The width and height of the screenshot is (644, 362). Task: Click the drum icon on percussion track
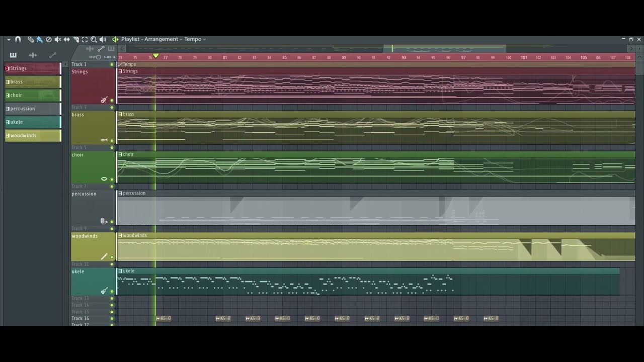click(x=104, y=221)
